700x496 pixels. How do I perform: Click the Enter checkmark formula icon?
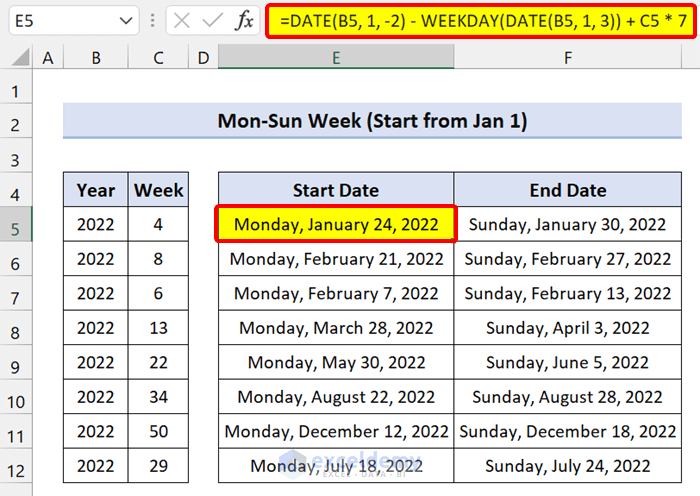[x=212, y=21]
